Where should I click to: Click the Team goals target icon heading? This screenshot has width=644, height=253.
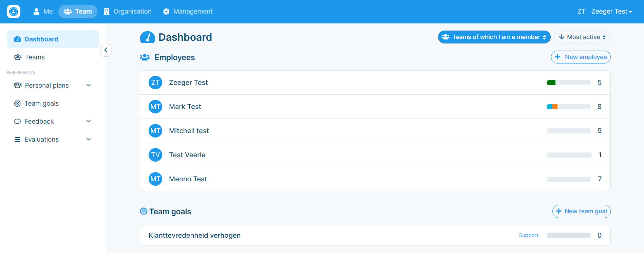pyautogui.click(x=144, y=212)
